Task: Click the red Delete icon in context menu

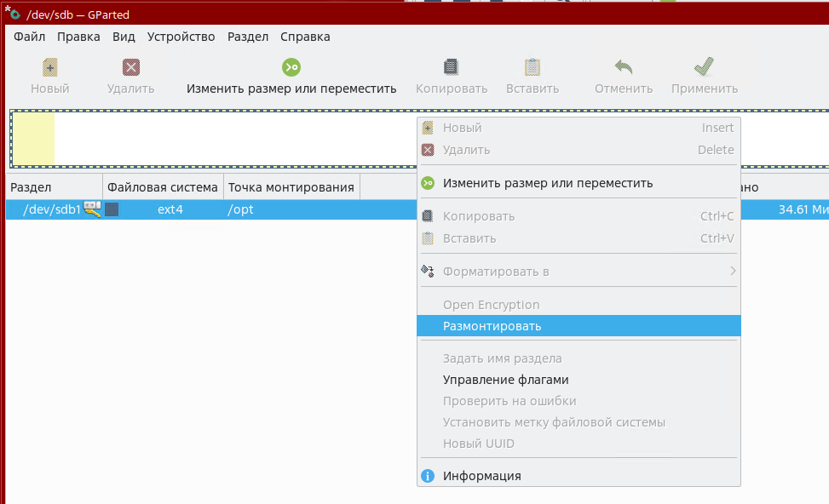Action: pos(428,150)
